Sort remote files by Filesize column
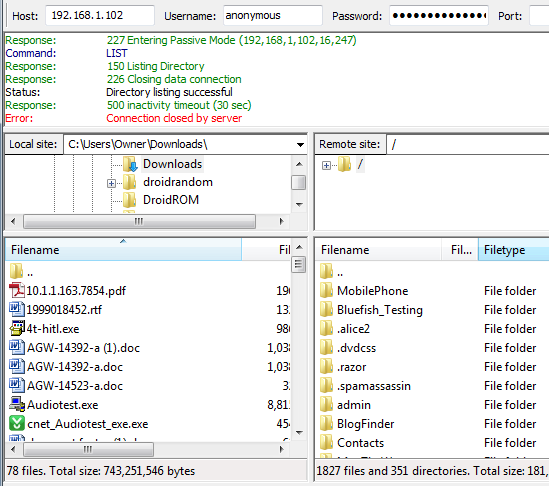 460,250
